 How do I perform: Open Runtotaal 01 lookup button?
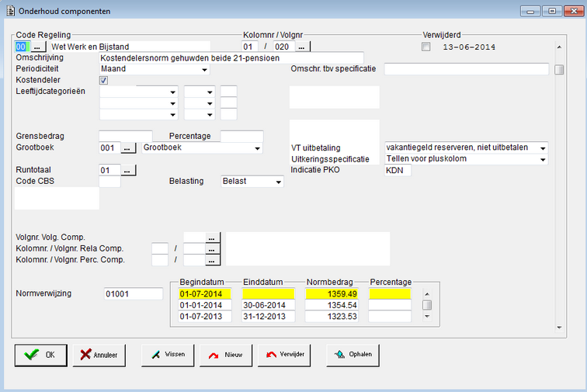point(127,170)
